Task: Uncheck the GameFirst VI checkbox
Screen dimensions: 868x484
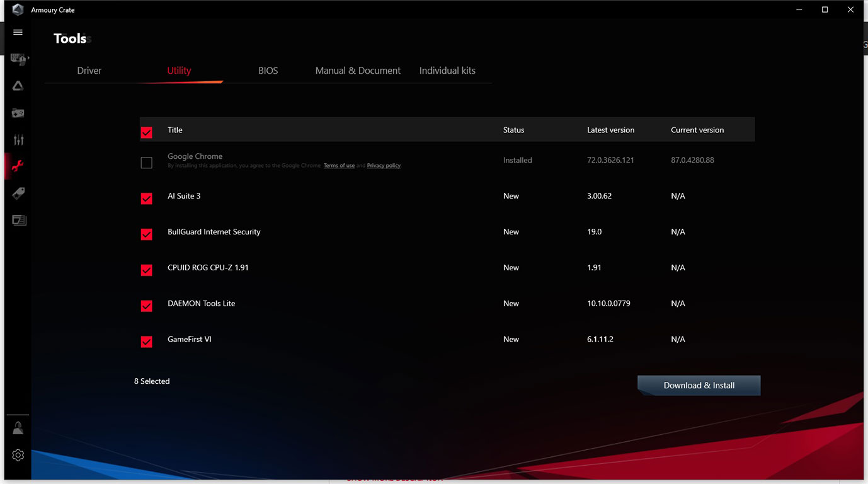Action: pyautogui.click(x=147, y=342)
